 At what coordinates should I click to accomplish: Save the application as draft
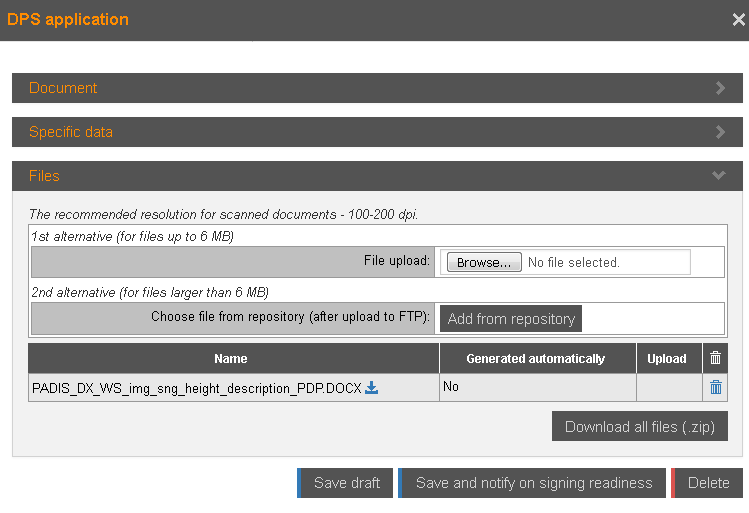(x=347, y=483)
